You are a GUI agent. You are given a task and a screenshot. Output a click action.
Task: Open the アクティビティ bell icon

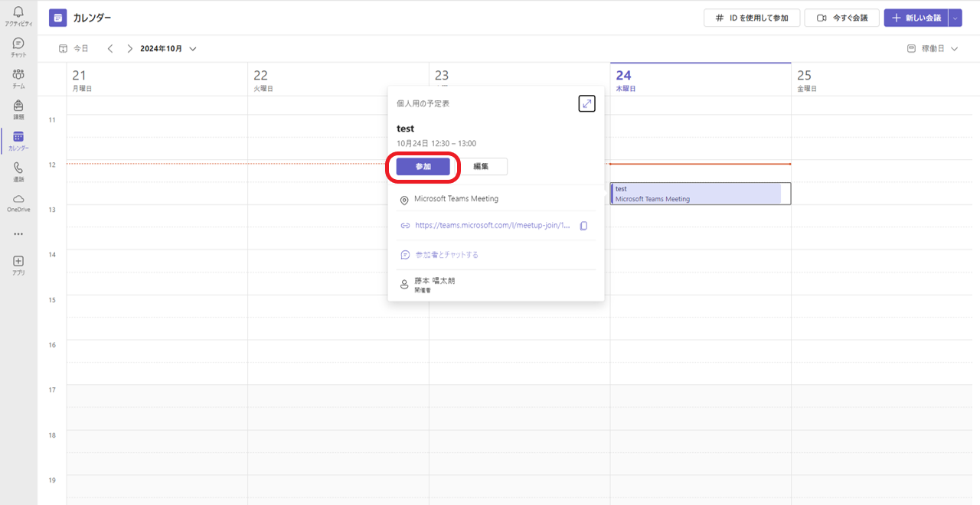(18, 13)
